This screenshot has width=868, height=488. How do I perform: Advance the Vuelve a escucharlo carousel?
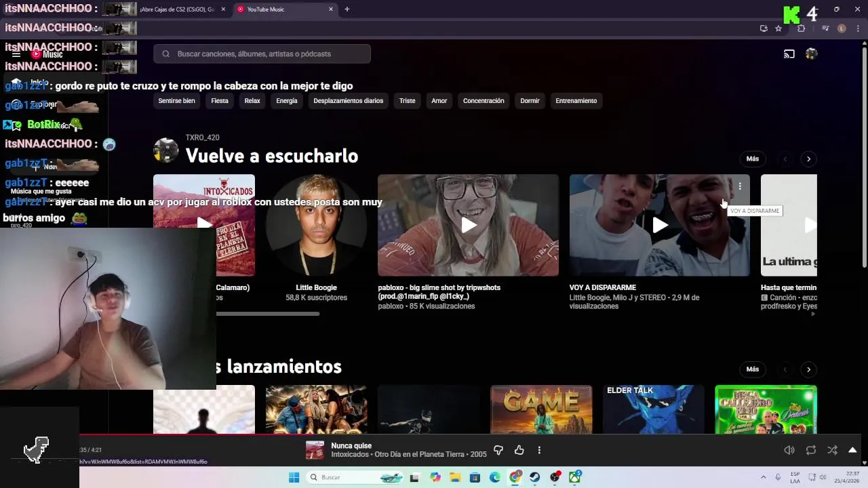coord(808,159)
